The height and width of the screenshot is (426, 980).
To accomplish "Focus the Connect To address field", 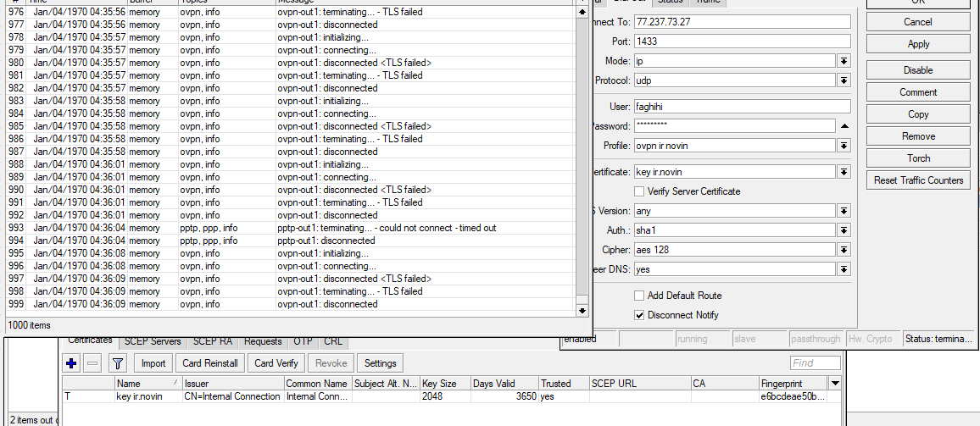I will [x=743, y=22].
